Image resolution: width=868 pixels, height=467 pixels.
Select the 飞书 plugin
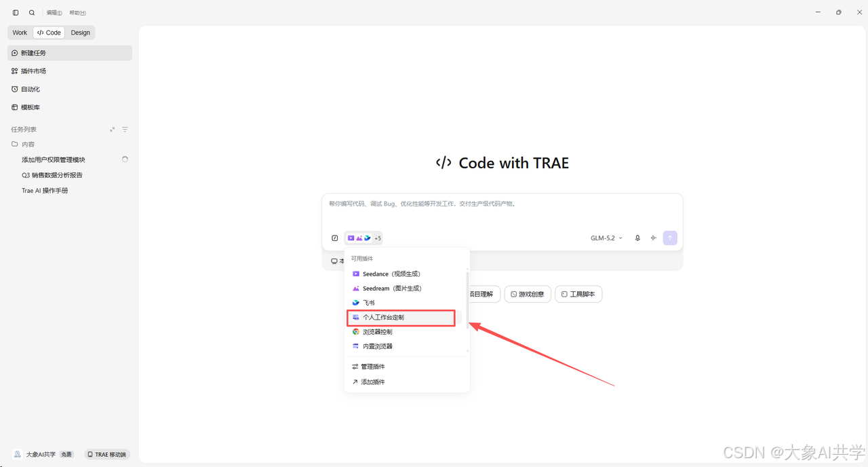406,303
